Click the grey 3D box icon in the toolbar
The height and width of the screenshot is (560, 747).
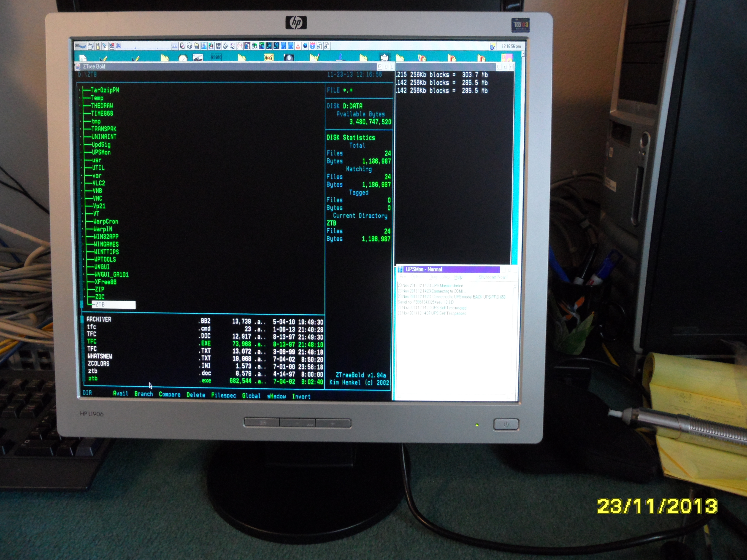pyautogui.click(x=190, y=46)
